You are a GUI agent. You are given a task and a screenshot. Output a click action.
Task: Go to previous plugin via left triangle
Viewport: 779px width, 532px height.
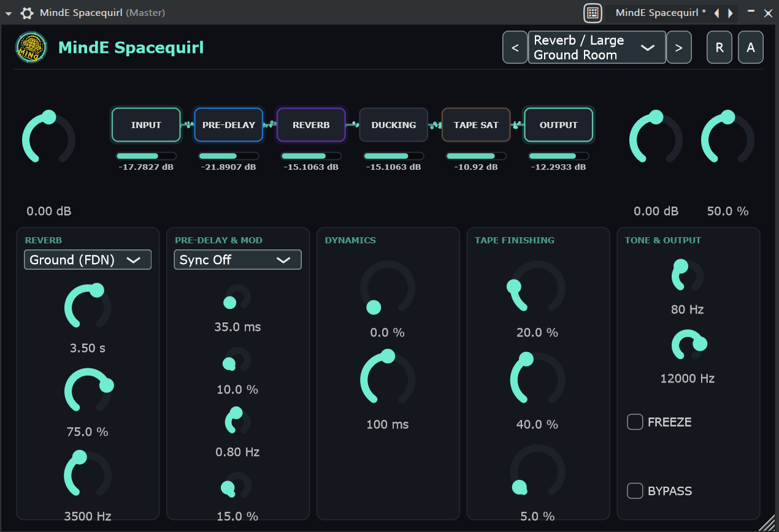click(x=716, y=13)
